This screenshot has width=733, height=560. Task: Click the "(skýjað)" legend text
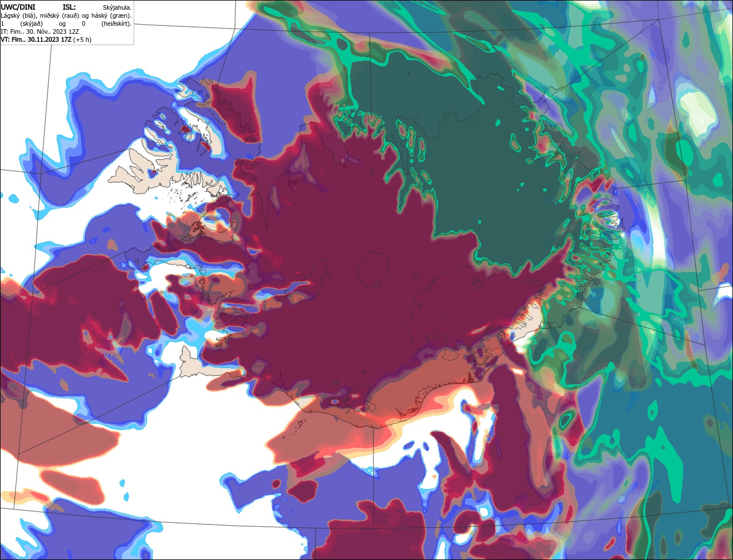coord(31,23)
